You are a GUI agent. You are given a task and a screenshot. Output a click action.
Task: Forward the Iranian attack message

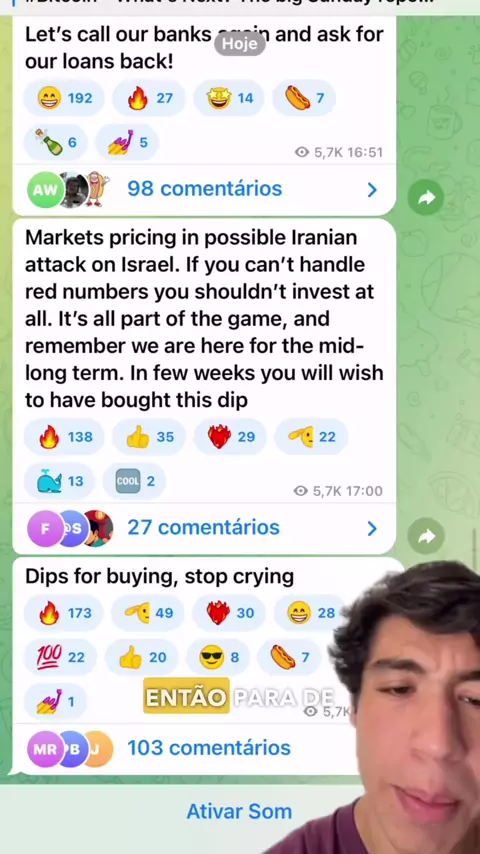click(x=426, y=537)
